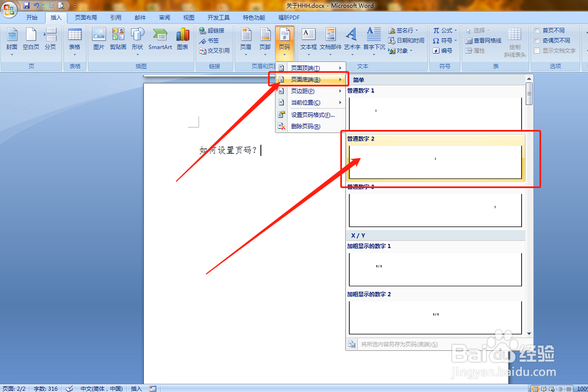Open Developer (开发工具) tab
The image size is (588, 392).
218,18
